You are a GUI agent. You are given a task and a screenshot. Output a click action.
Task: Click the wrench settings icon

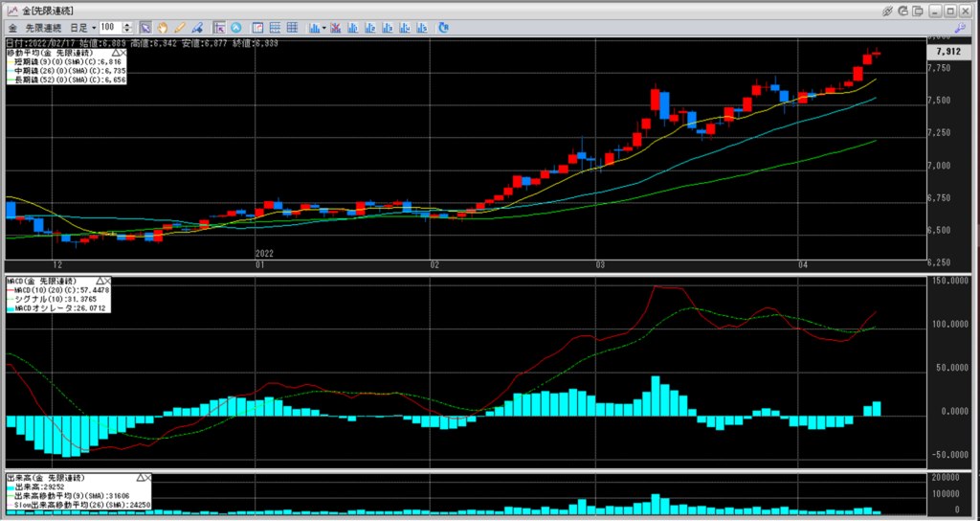[x=960, y=29]
